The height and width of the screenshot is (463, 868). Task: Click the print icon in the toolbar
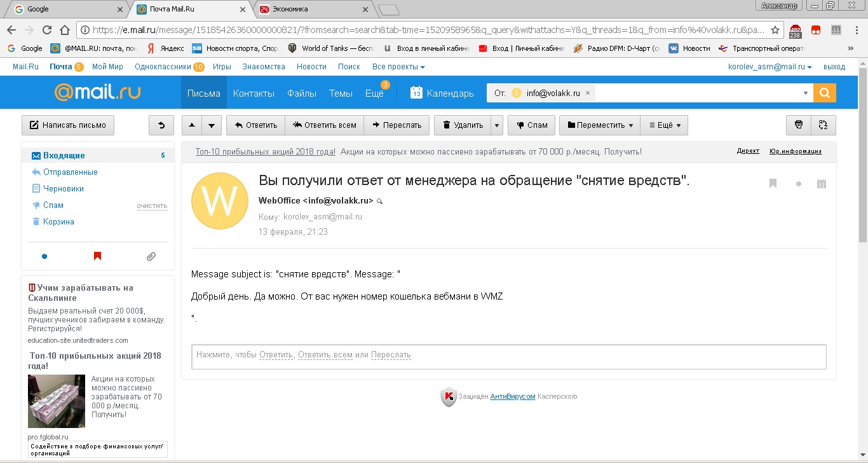tap(799, 125)
